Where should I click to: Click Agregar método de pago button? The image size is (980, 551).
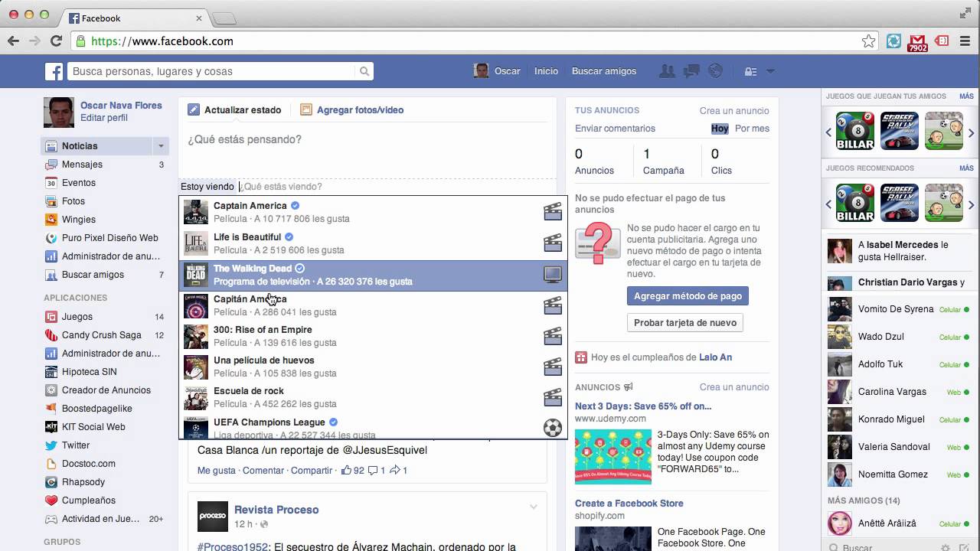688,296
